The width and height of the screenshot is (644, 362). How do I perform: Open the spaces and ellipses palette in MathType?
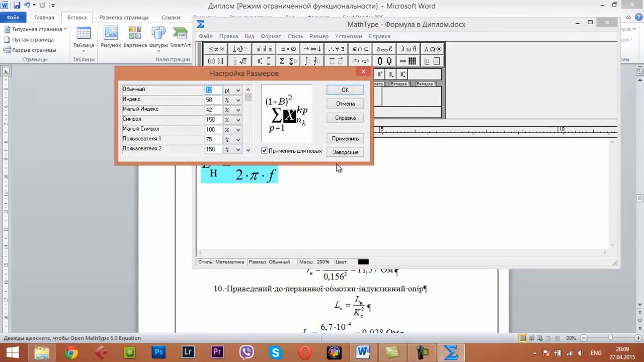[240, 49]
